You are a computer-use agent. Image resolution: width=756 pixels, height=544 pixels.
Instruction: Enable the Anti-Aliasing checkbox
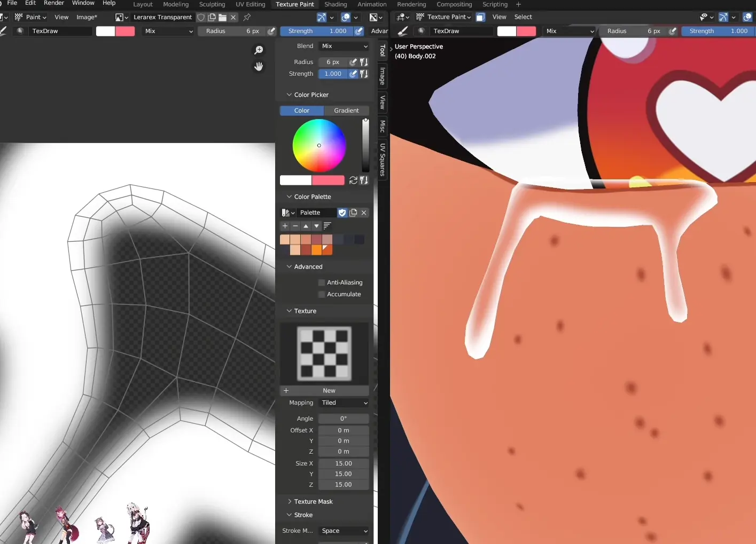(x=322, y=282)
